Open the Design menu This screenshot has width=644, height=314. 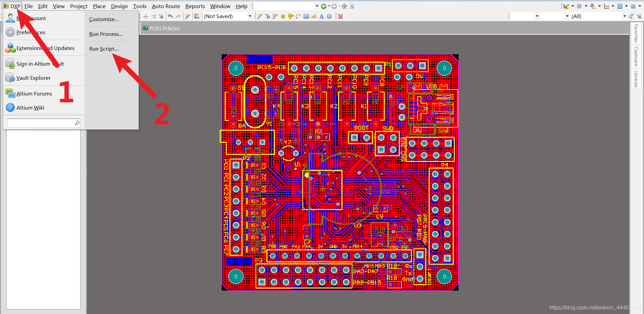[x=119, y=6]
